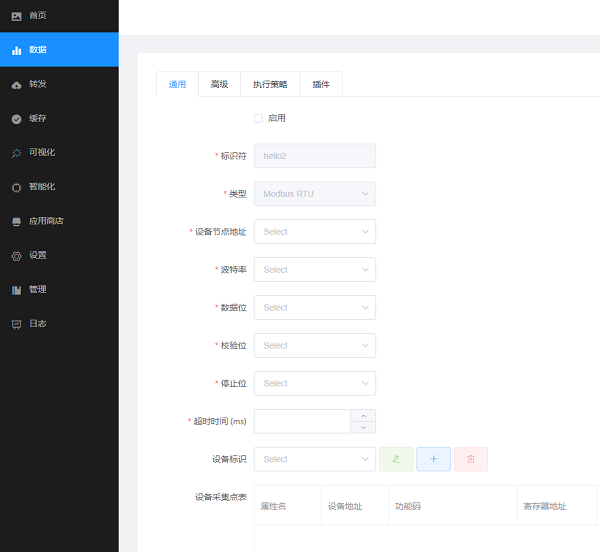Click the 缓存 cache icon in sidebar
Screen dimensions: 600x552
pos(16,119)
